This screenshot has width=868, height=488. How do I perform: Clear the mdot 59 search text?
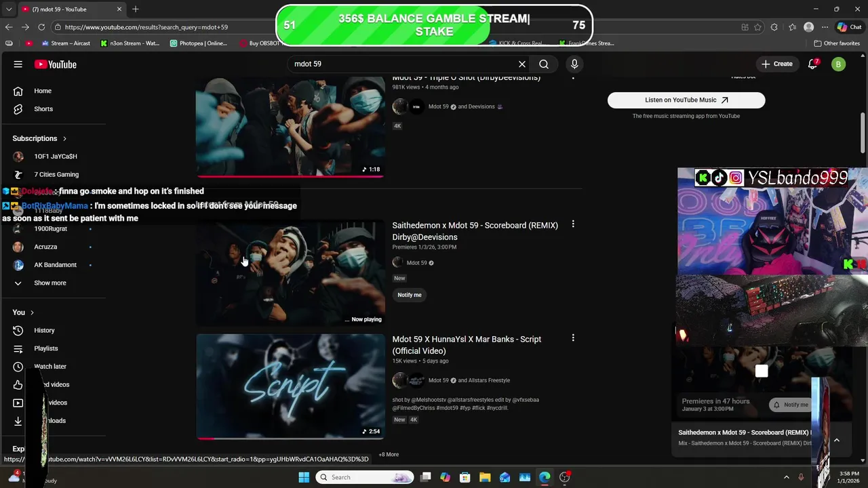click(522, 64)
